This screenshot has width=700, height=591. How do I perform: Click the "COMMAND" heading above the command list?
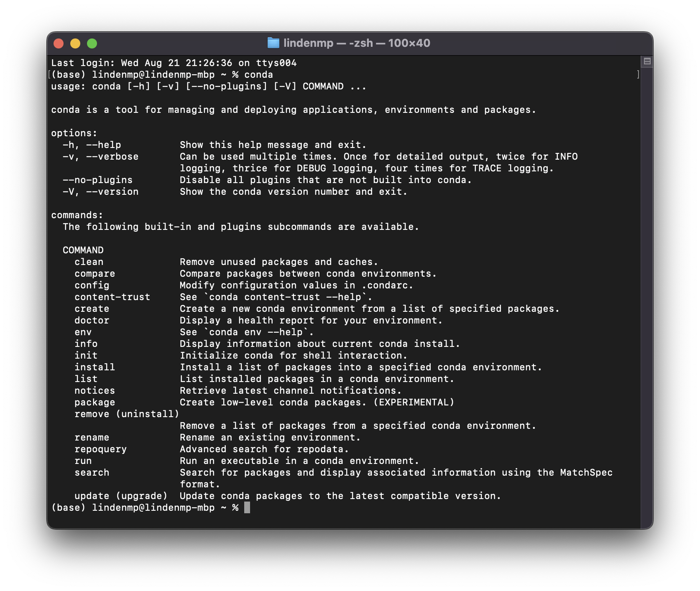click(83, 250)
